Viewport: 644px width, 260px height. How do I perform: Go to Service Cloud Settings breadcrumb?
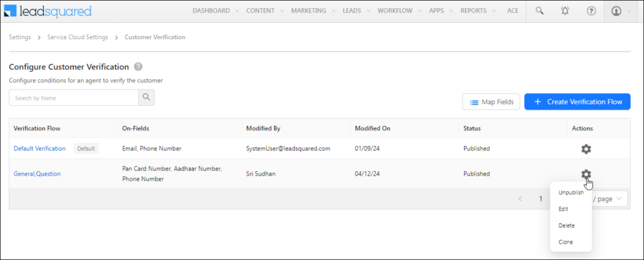tap(77, 37)
